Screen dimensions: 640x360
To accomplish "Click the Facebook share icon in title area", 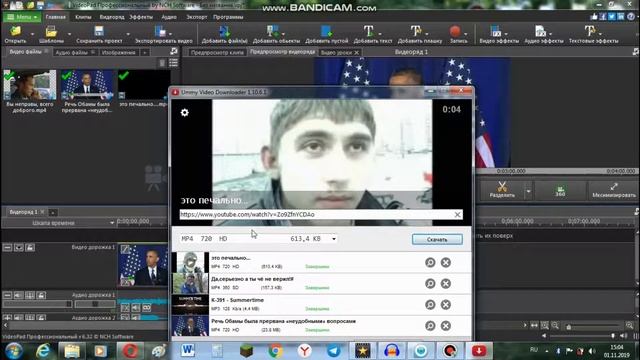I will coord(602,17).
